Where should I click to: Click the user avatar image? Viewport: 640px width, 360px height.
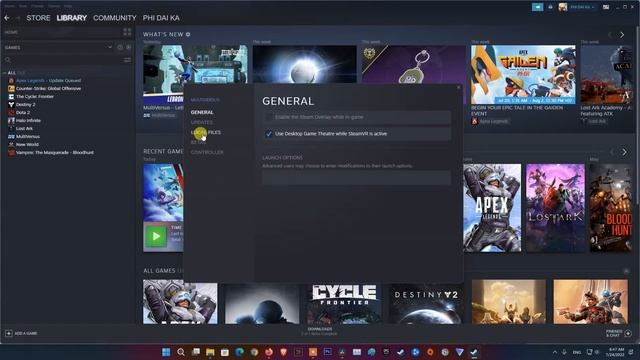point(563,7)
